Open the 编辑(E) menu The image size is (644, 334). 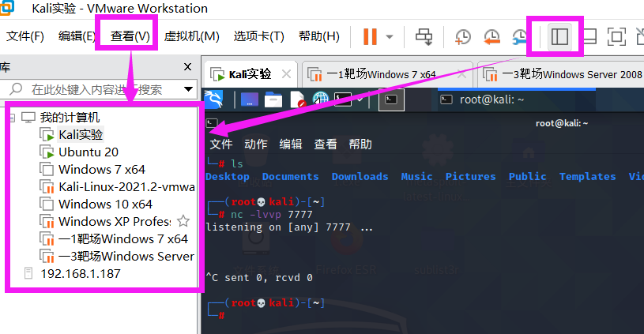[x=77, y=36]
